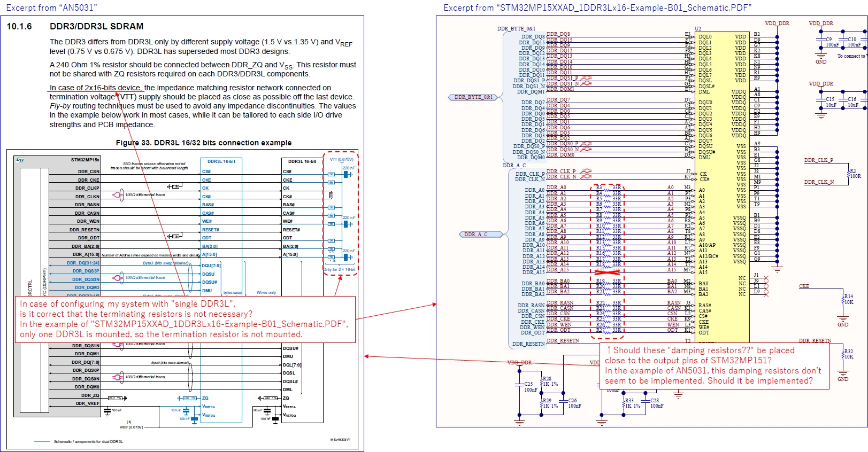Click the underlined text 'In case of 2x16-bits device'

coord(96,88)
